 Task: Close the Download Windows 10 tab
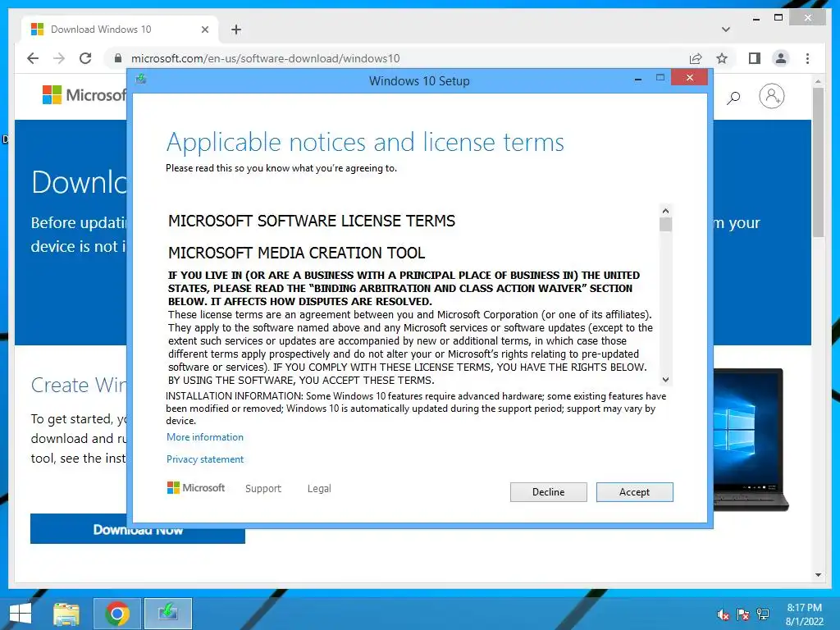[x=204, y=30]
